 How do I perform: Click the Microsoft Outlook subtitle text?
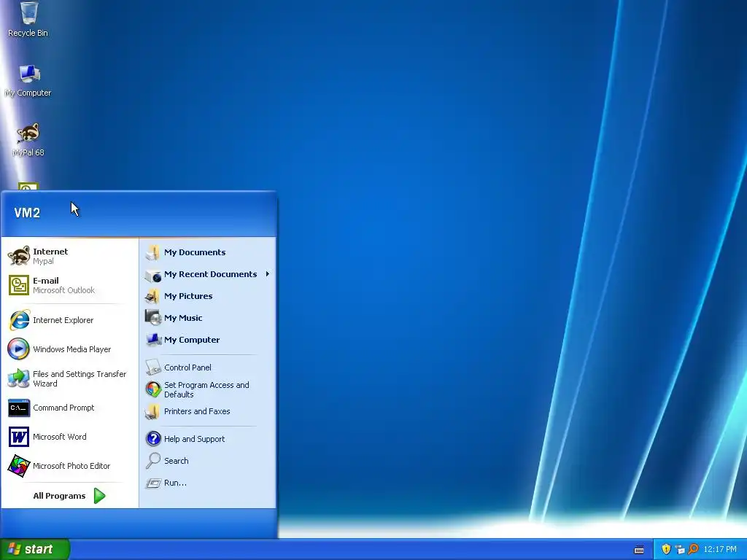pos(64,290)
